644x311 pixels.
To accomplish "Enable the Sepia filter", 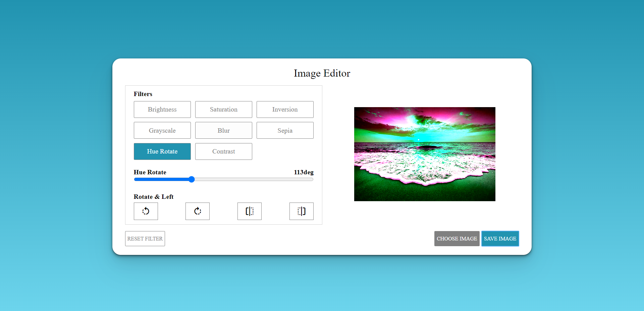I will (285, 130).
